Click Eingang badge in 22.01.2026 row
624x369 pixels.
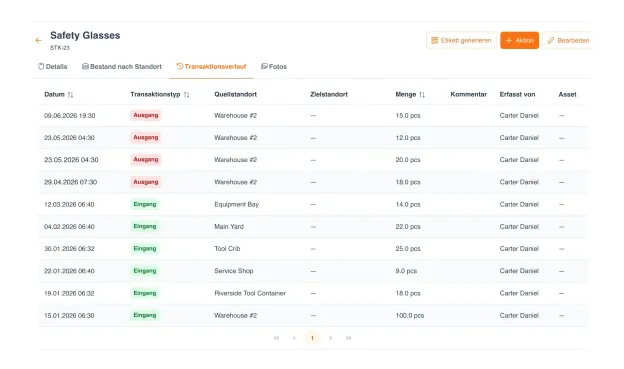[x=145, y=271]
